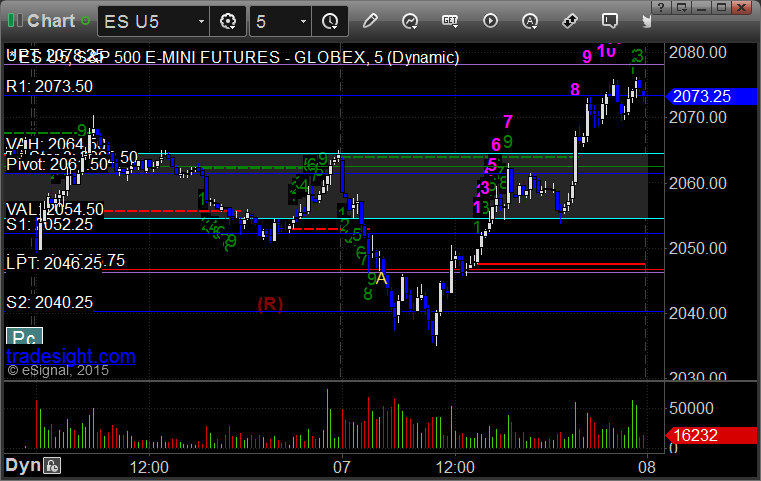
Task: Click the 2080.00 price axis label
Action: pos(697,52)
